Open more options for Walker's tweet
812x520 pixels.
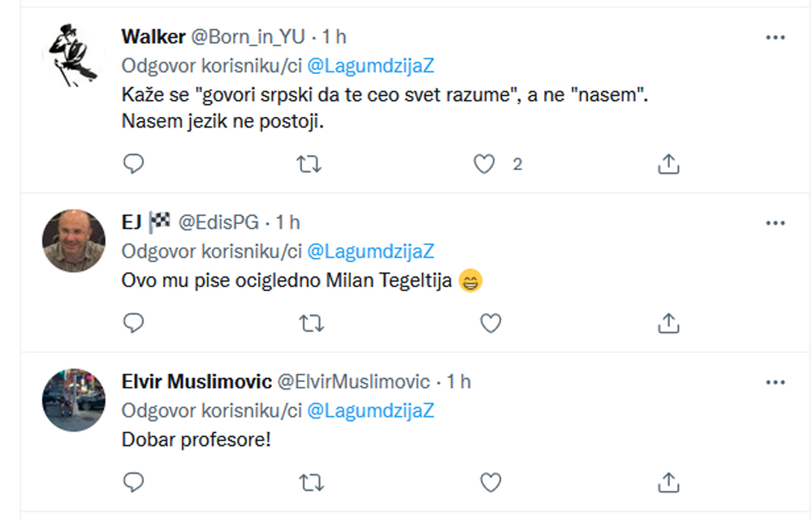point(775,37)
